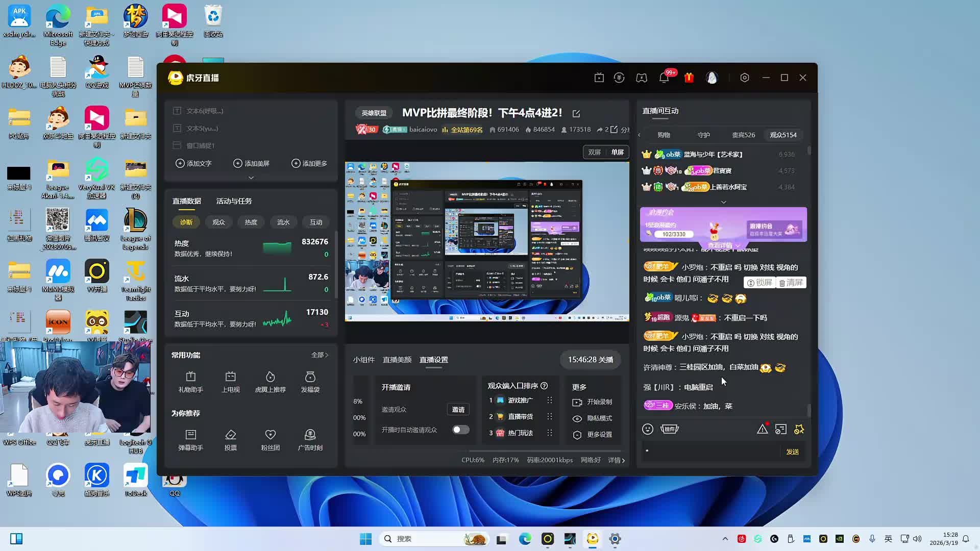The width and height of the screenshot is (980, 551).
Task: Open the emoji picker in chat
Action: [648, 429]
